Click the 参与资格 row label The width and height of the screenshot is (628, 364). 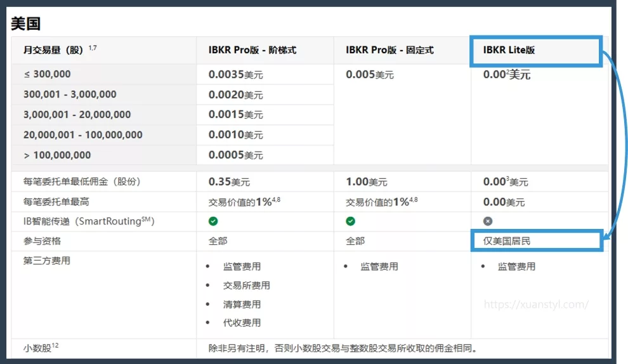pyautogui.click(x=42, y=241)
